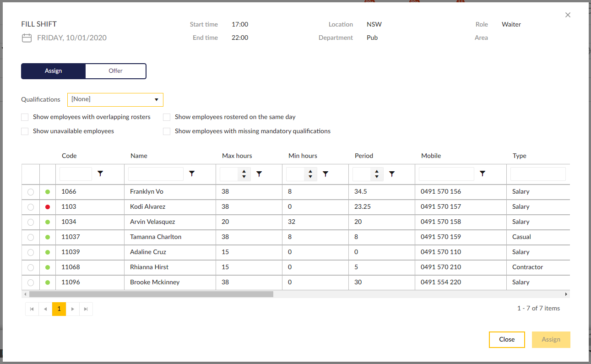Go to the next page arrow

coord(72,309)
